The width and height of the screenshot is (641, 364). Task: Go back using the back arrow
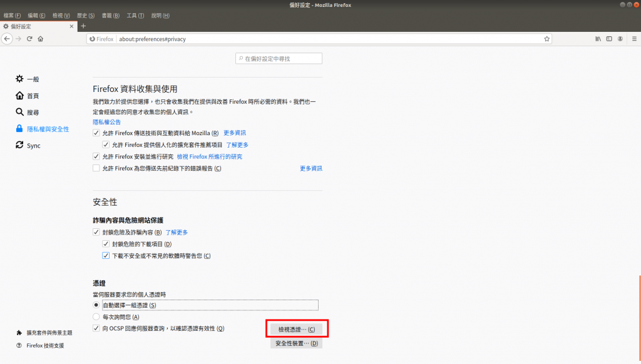(7, 39)
